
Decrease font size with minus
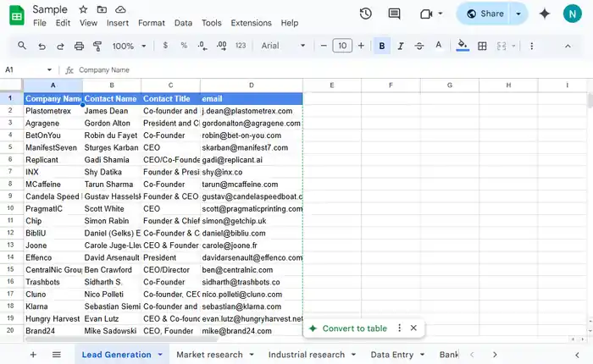[x=324, y=46]
